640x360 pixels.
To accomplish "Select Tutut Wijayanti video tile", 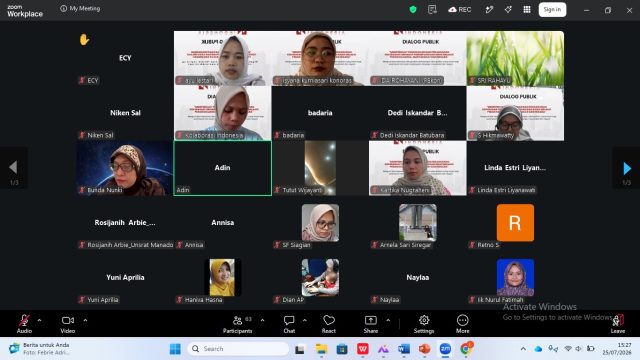I will [x=320, y=168].
